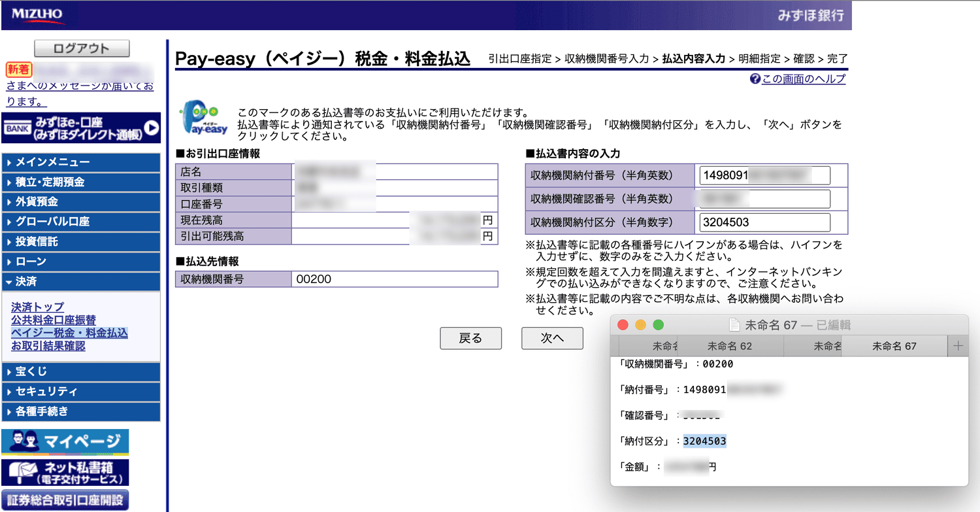Expand 積立・定期預金 menu

[x=81, y=182]
